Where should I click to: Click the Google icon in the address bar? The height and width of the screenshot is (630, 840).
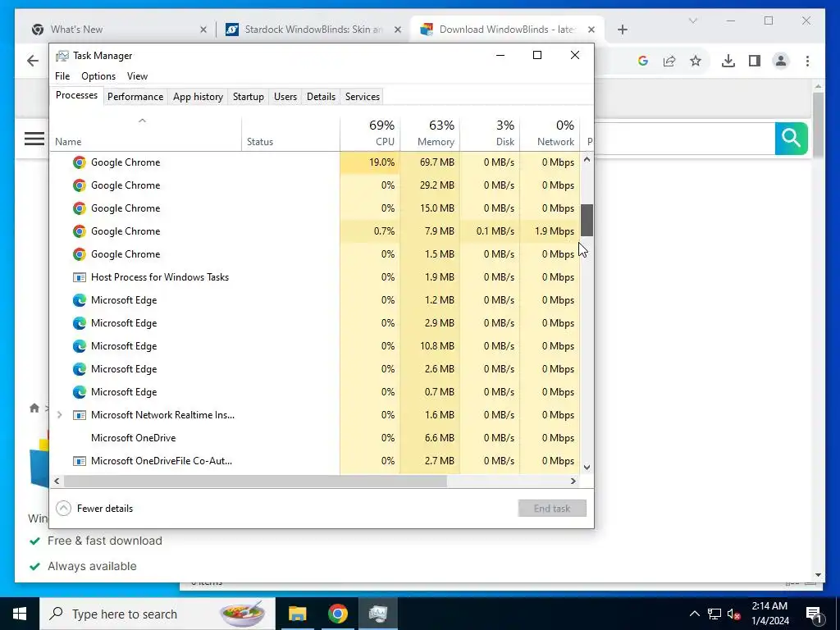[643, 61]
